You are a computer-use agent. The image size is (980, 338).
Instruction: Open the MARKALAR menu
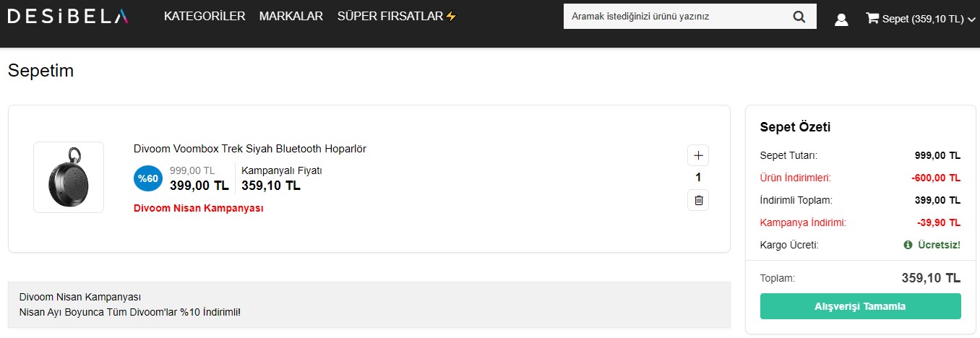291,16
